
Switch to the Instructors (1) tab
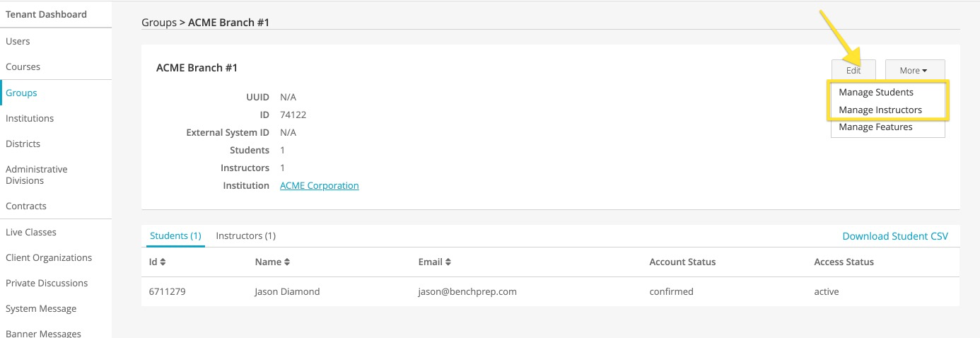[245, 236]
